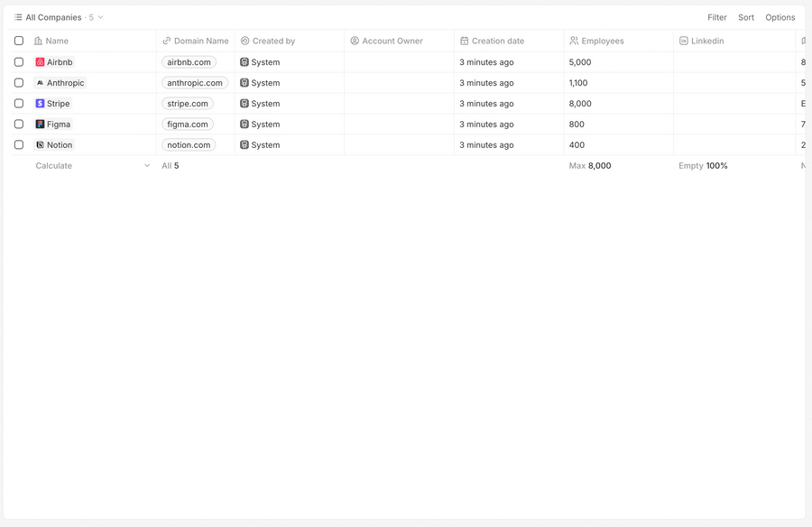Click the list icon beside All Companies

[18, 16]
